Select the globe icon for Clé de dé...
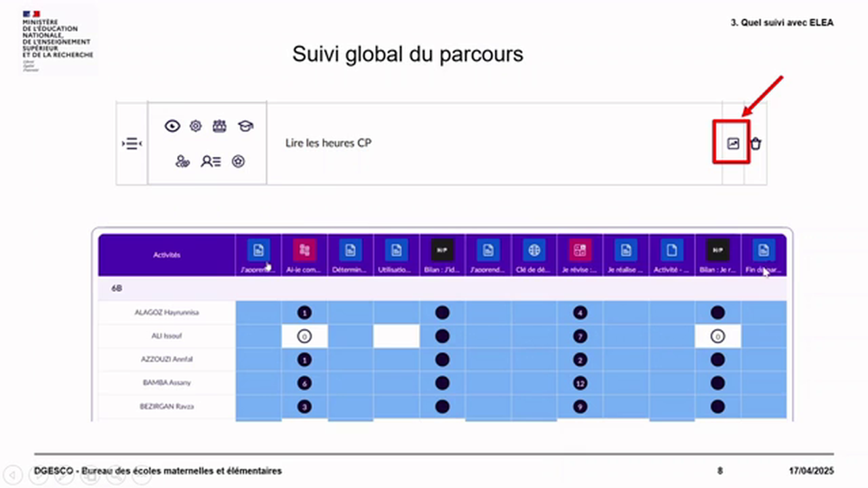Viewport: 868px width, 488px height. (x=534, y=250)
